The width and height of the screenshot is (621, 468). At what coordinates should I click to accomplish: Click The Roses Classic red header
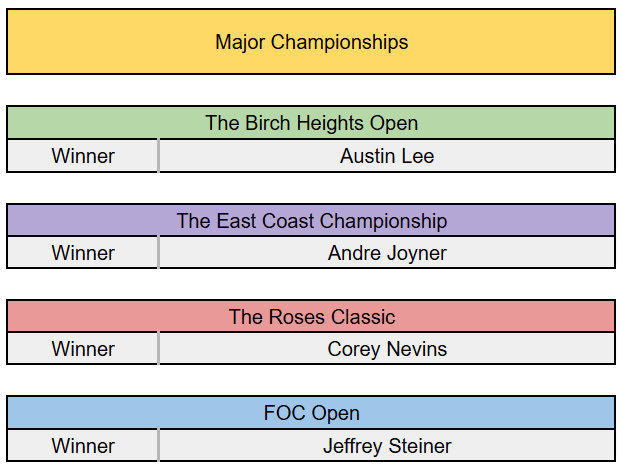(x=311, y=316)
